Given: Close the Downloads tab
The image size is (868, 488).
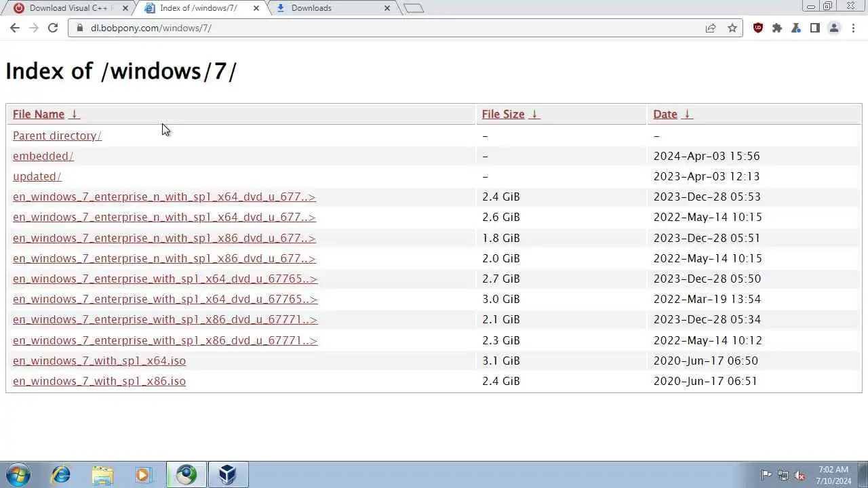Looking at the screenshot, I should tap(387, 8).
